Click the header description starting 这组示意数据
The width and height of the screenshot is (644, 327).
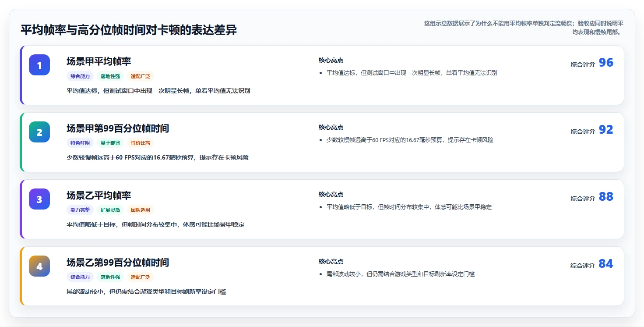point(524,28)
